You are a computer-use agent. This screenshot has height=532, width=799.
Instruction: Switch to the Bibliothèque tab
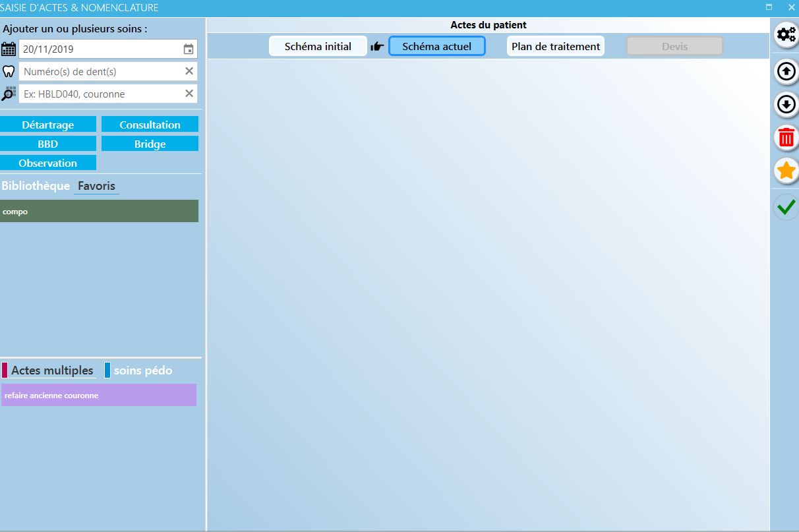(36, 186)
